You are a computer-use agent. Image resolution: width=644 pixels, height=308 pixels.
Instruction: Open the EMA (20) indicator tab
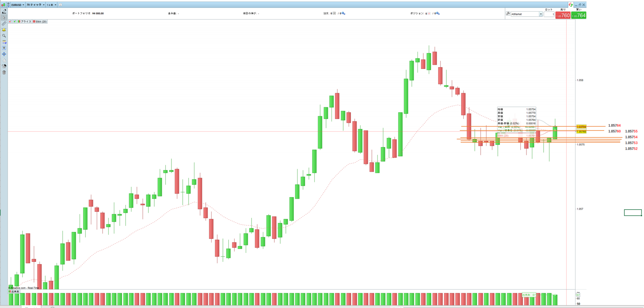40,22
